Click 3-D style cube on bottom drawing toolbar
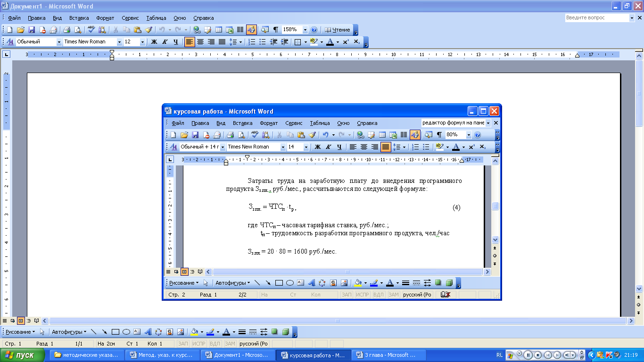Image resolution: width=644 pixels, height=362 pixels. [x=285, y=332]
